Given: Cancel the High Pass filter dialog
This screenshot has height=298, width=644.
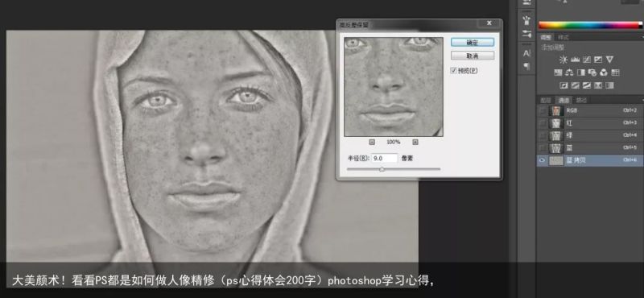Looking at the screenshot, I should click(473, 56).
